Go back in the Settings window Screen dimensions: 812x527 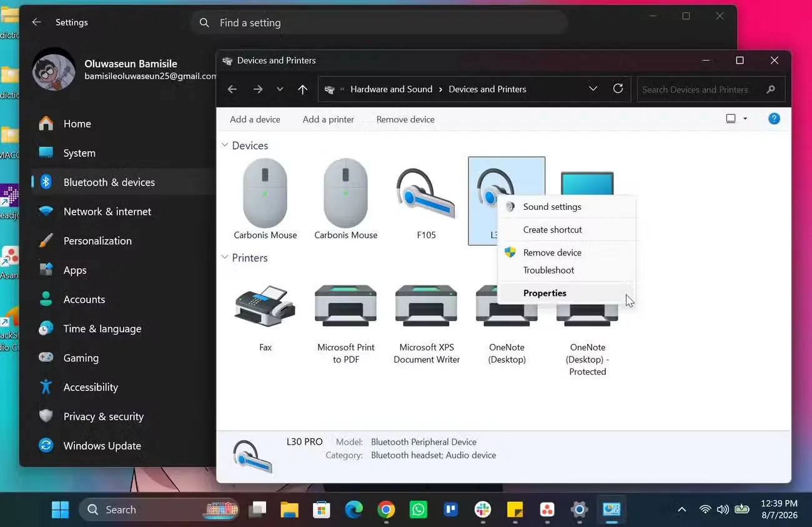(36, 22)
